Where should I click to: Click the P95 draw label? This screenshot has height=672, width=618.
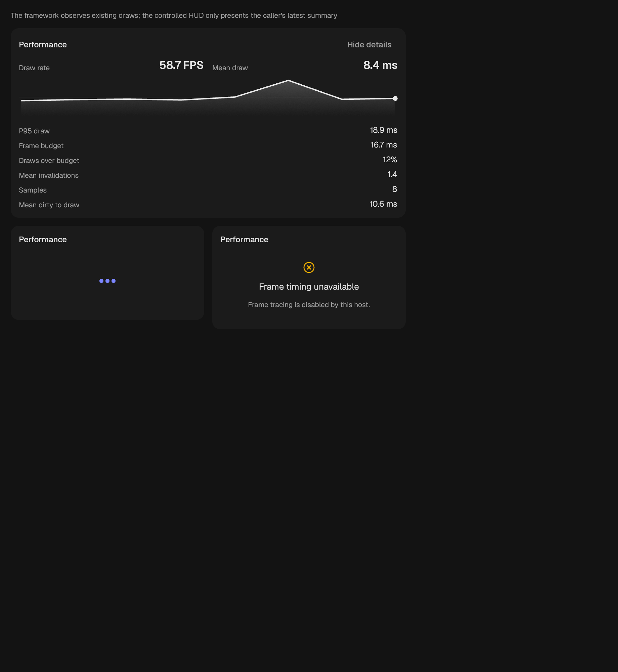click(x=34, y=131)
